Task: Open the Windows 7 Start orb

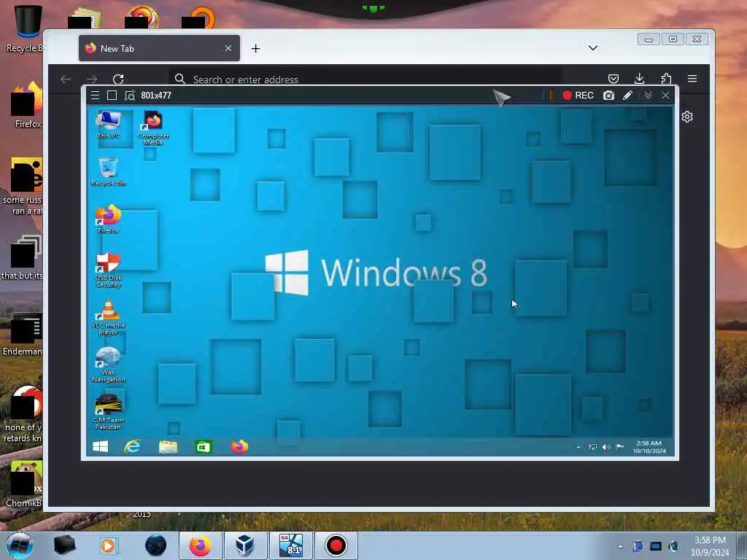Action: 19,545
